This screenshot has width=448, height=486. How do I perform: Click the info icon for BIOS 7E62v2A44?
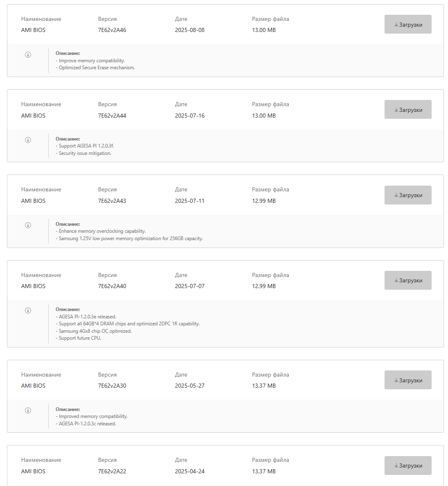click(28, 140)
